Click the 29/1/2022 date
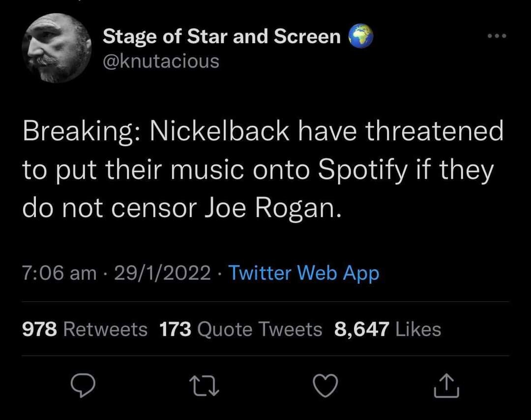This screenshot has height=420, width=531. coord(162,272)
